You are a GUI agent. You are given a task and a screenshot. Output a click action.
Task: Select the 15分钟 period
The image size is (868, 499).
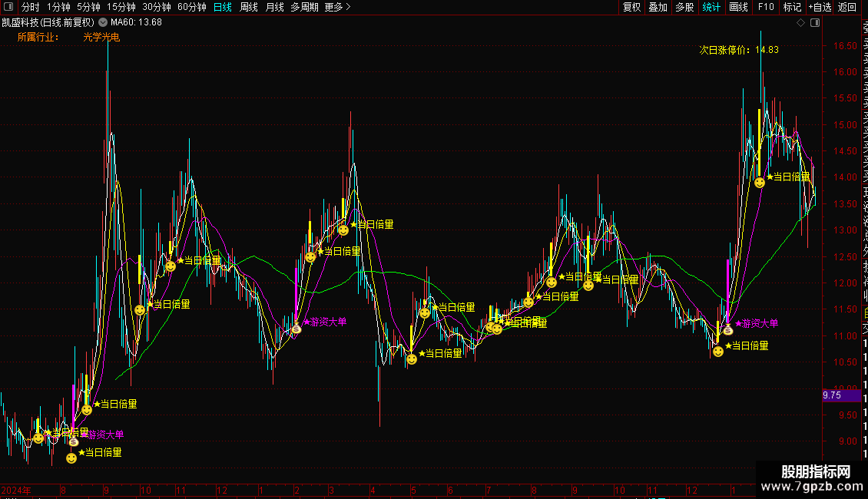[121, 7]
